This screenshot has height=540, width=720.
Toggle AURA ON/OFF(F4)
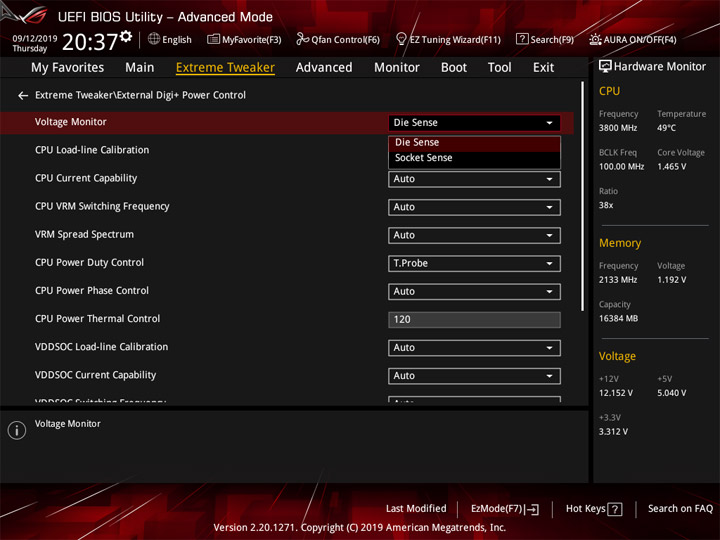coord(633,39)
